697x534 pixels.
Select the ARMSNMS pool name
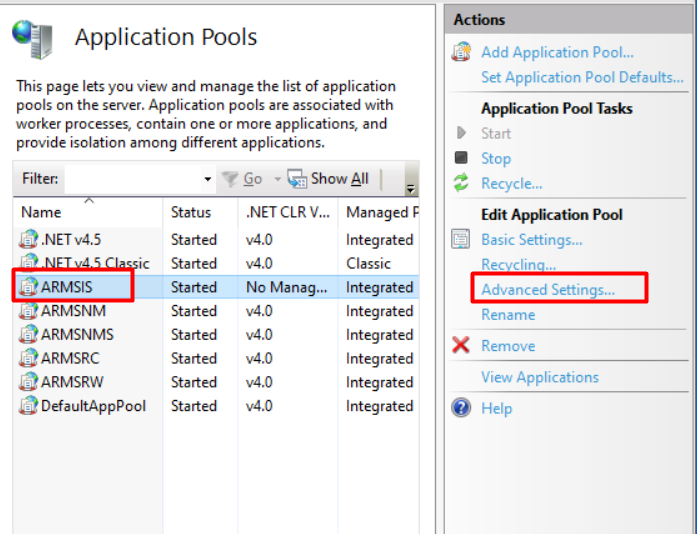point(77,334)
